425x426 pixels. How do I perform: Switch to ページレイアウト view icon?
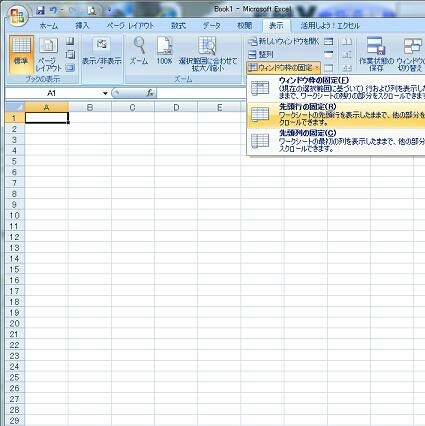pos(49,55)
